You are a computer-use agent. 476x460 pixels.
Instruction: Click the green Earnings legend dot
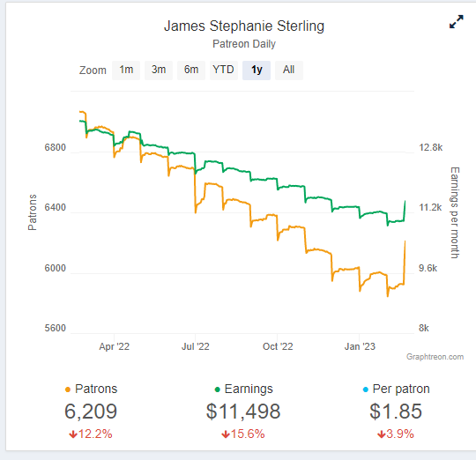tap(217, 390)
